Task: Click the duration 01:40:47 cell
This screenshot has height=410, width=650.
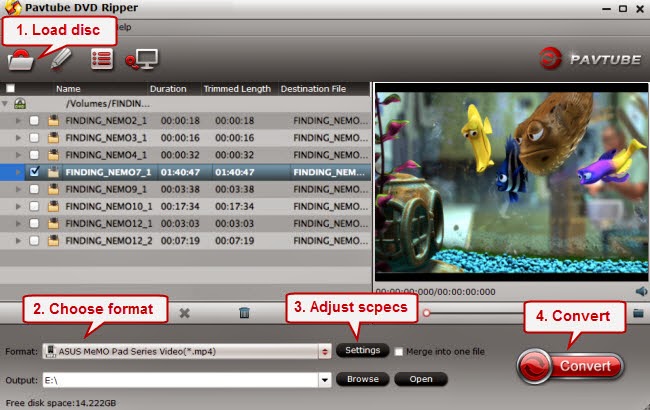Action: click(x=180, y=172)
